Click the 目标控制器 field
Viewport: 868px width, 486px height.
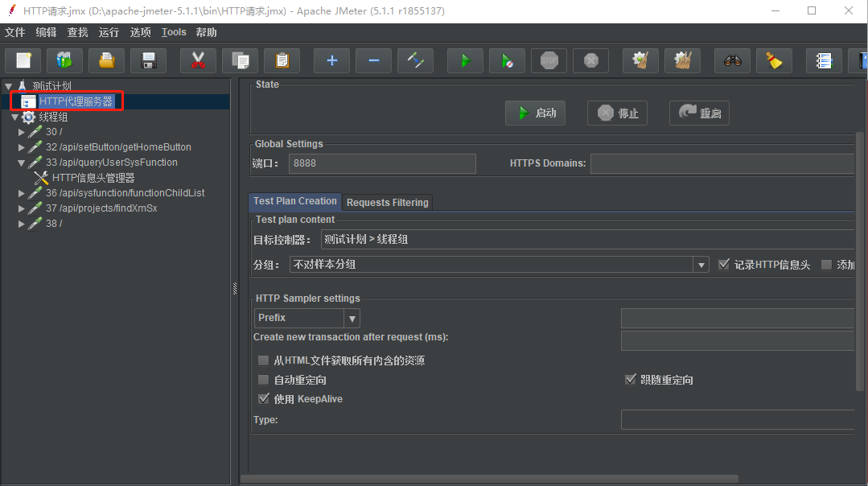[x=588, y=240]
